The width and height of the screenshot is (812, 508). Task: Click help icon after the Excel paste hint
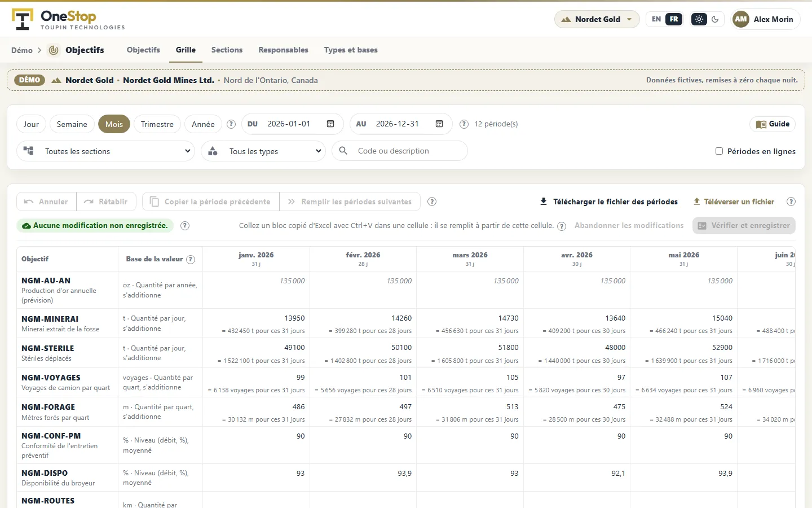point(562,226)
